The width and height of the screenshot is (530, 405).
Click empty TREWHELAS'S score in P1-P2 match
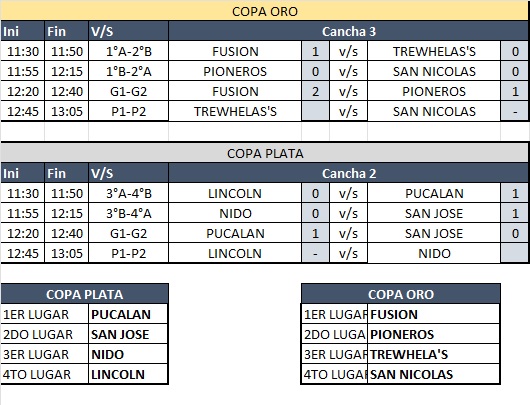pos(315,111)
